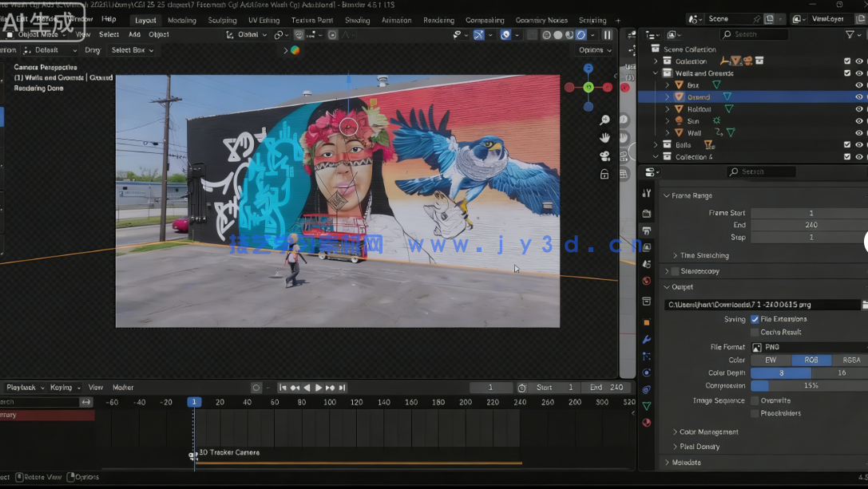This screenshot has width=868, height=489.
Task: Click the zoom magnifier icon in viewport
Action: (x=604, y=120)
